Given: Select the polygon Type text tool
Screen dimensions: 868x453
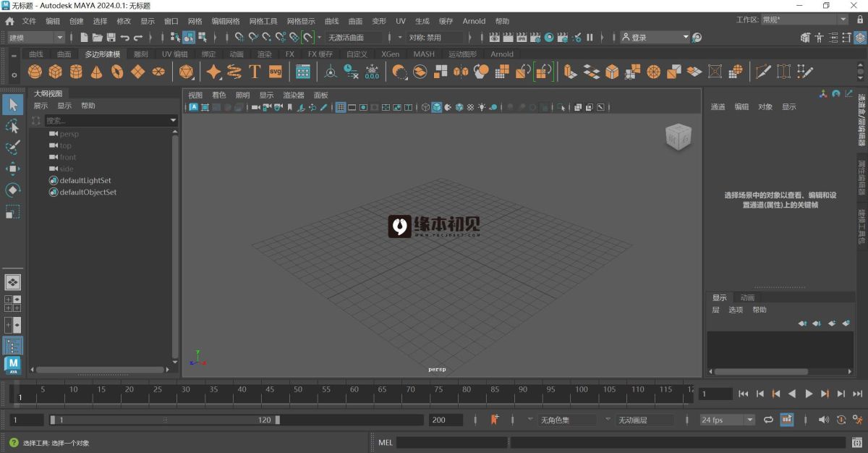Looking at the screenshot, I should pyautogui.click(x=255, y=72).
